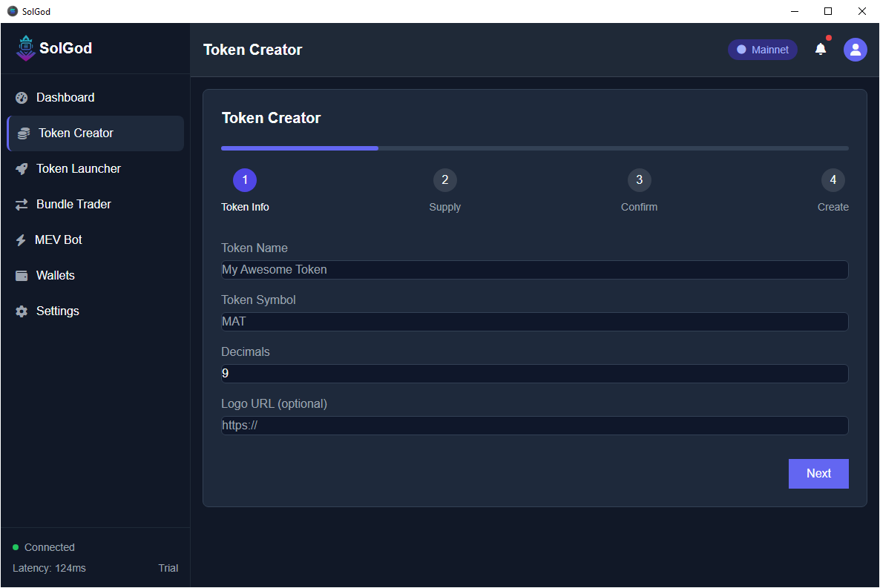Open the notifications bell
This screenshot has height=588, width=880.
[820, 49]
